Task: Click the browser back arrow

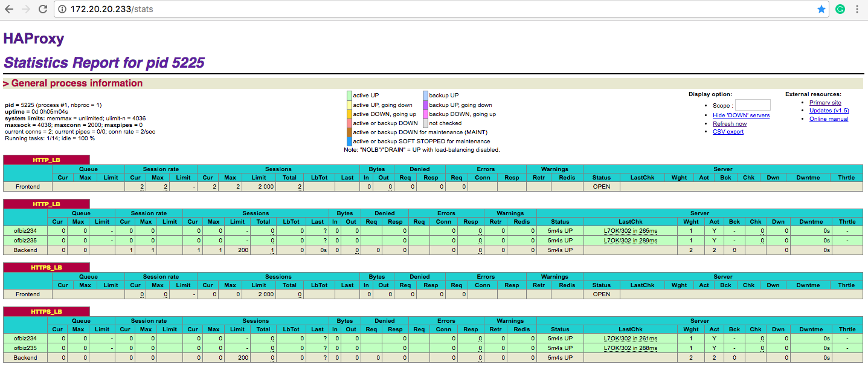Action: [9, 9]
